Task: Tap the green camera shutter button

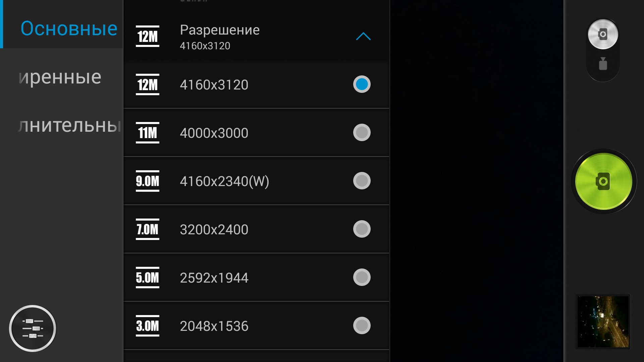Action: pos(603,181)
